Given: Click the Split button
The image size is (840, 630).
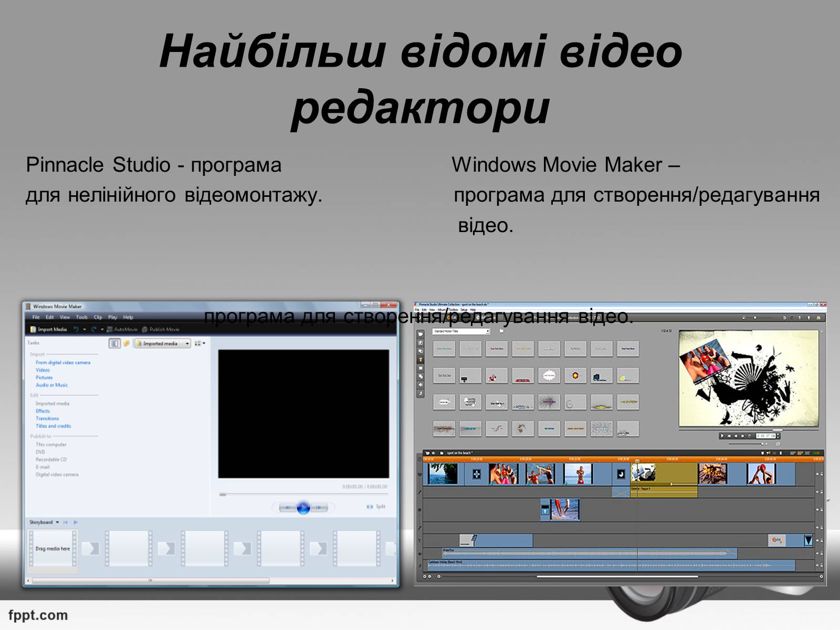Looking at the screenshot, I should point(376,506).
